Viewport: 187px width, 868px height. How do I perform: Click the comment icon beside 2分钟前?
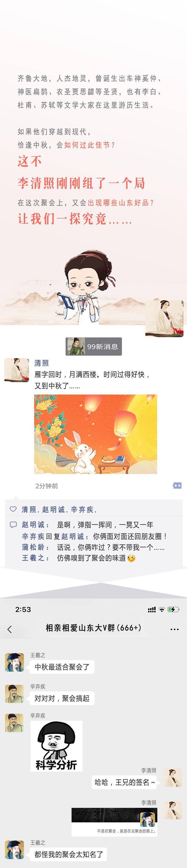(177, 486)
